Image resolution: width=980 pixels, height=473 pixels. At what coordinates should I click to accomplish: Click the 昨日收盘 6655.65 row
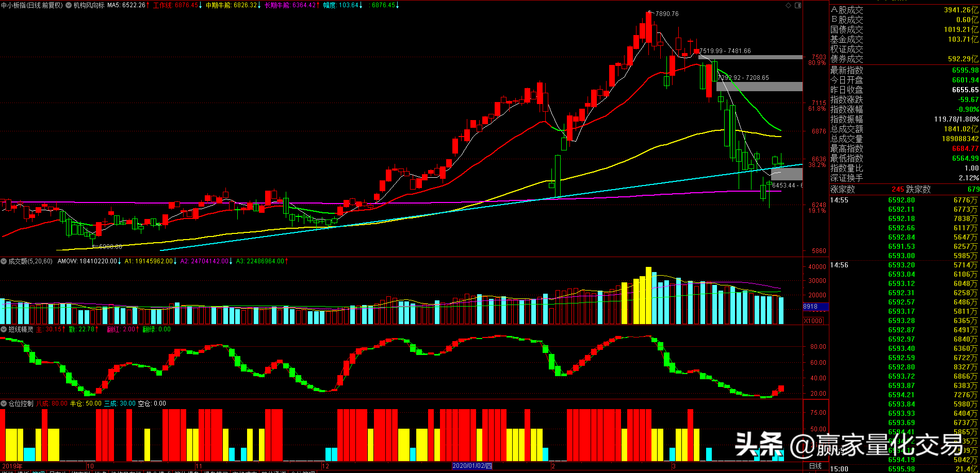[x=904, y=90]
